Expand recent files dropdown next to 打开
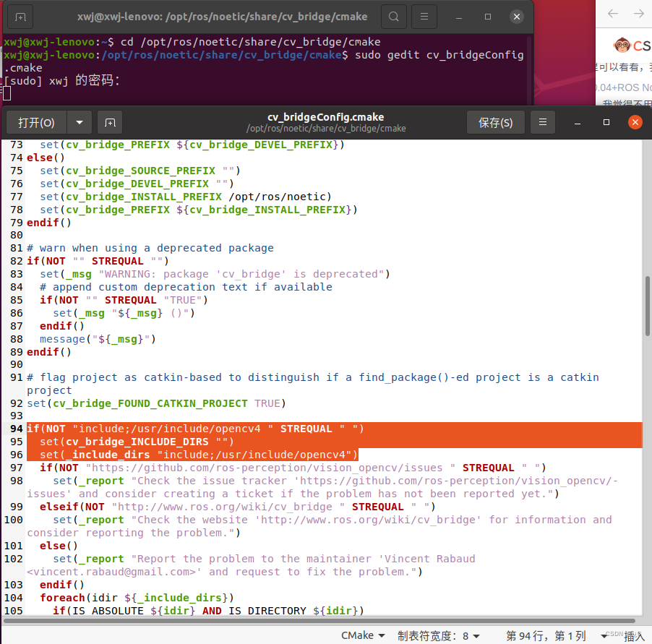 80,123
